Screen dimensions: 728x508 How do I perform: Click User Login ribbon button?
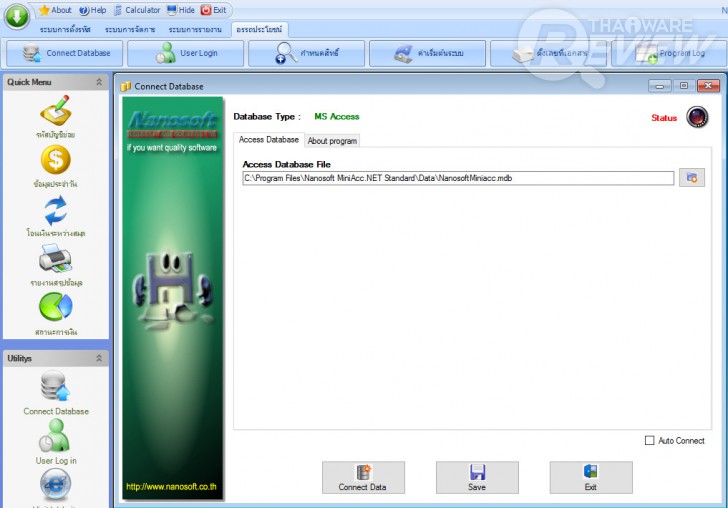click(x=186, y=53)
